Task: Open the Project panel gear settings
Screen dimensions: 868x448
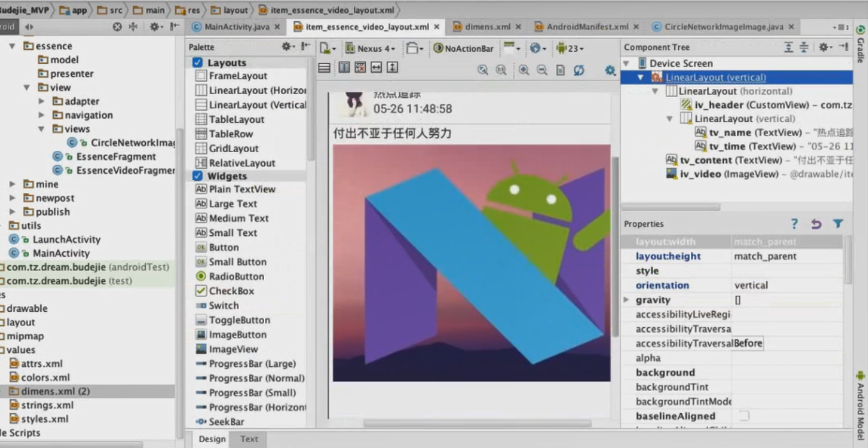Action: 155,27
